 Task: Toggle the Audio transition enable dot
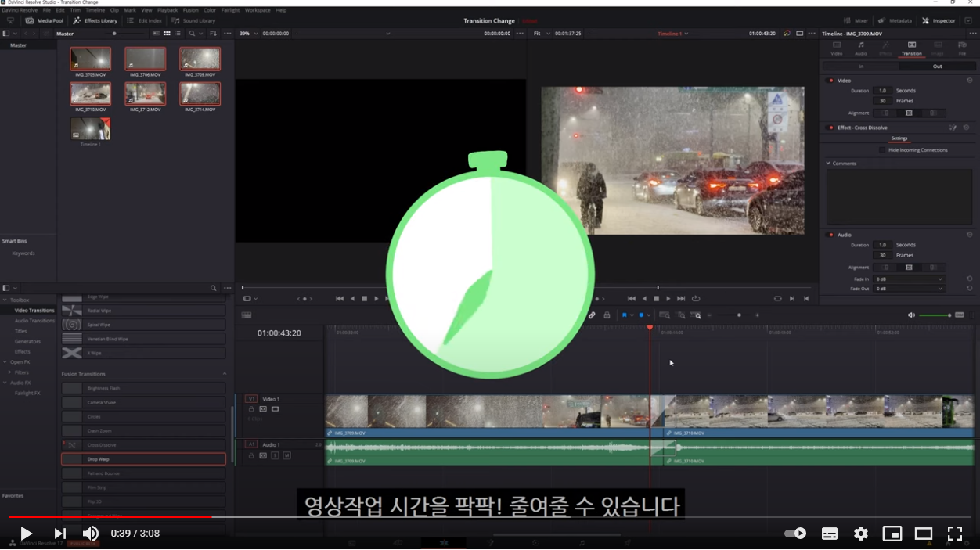(x=830, y=235)
